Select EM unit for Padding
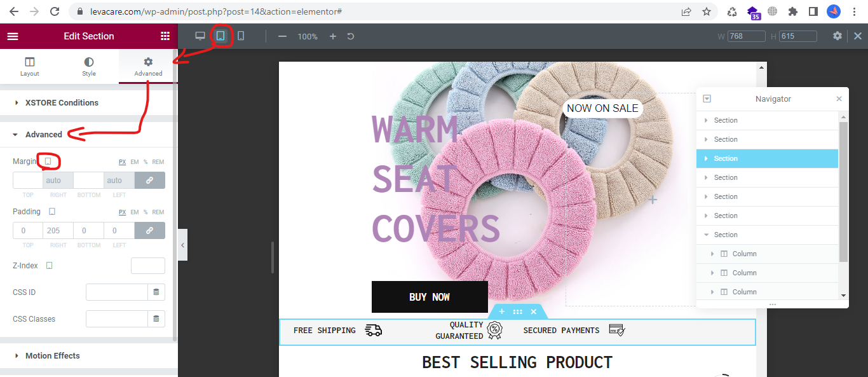The height and width of the screenshot is (377, 868). (x=135, y=212)
